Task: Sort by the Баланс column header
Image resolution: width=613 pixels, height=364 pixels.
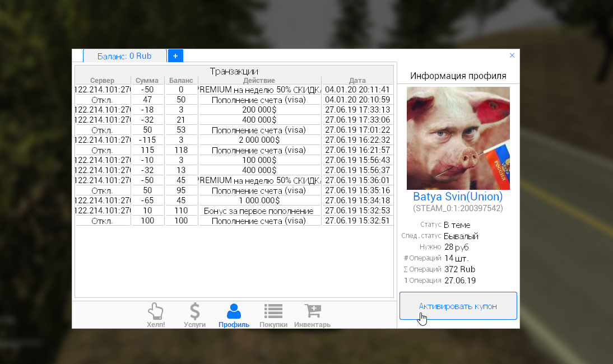Action: 181,81
